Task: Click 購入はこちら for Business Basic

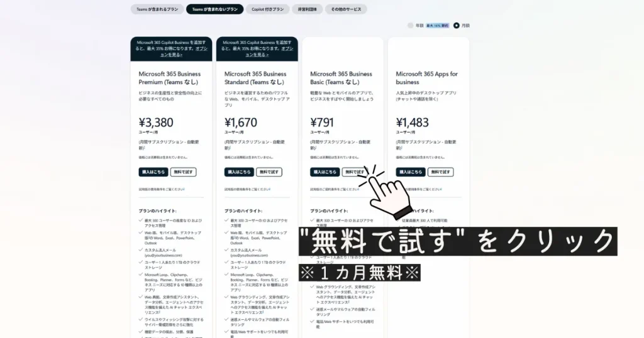Action: (x=325, y=172)
